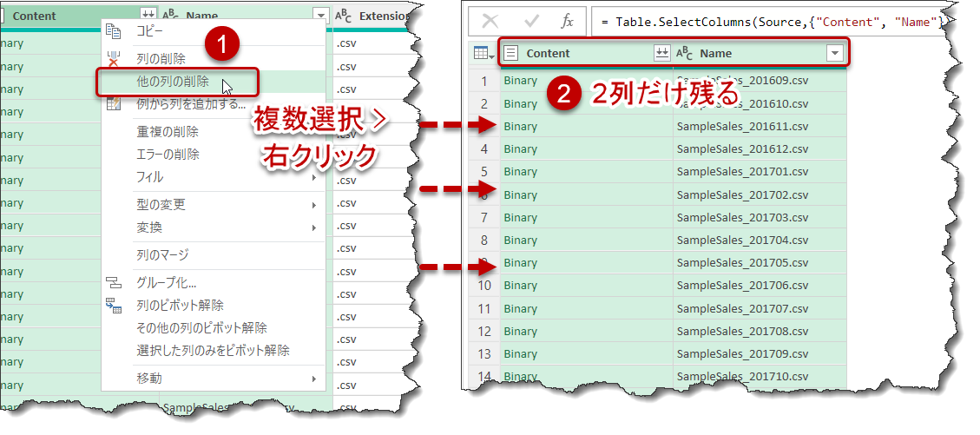Select the Name column header in right table
980x435 pixels.
760,54
